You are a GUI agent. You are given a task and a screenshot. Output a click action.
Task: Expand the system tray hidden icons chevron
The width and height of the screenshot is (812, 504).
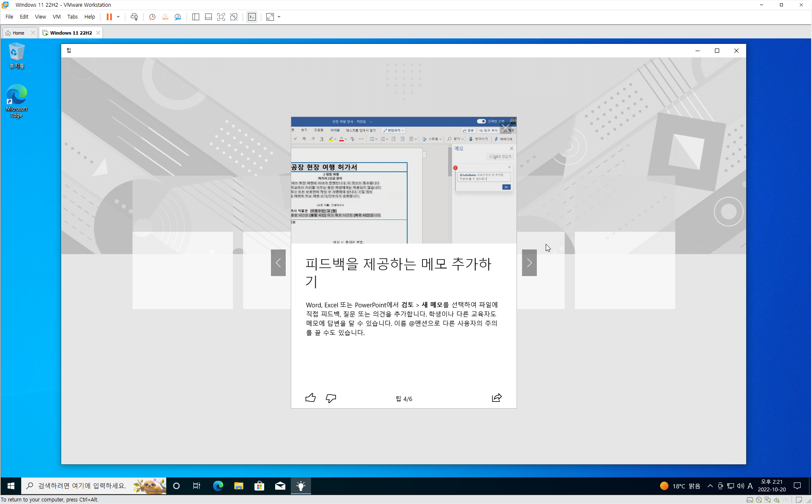coord(710,486)
